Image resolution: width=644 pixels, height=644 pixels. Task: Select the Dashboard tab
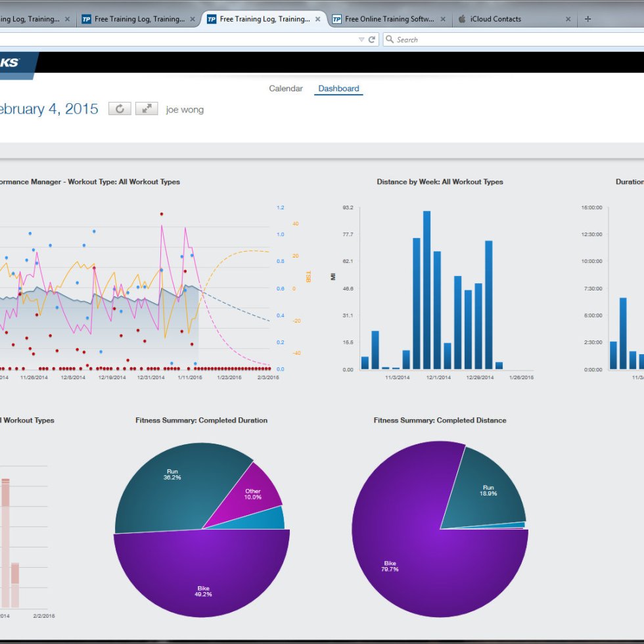(338, 89)
